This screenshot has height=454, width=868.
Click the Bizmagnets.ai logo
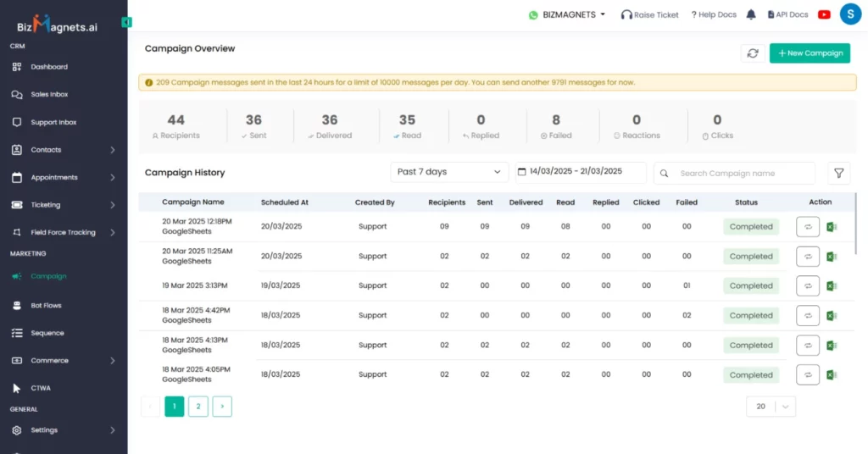coord(57,25)
